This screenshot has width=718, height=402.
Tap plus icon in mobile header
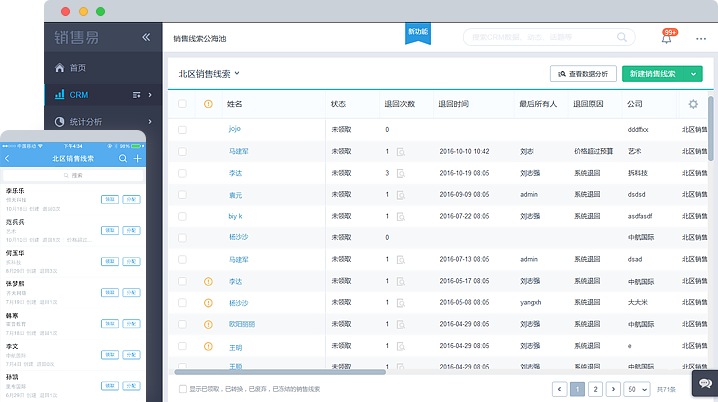[137, 158]
